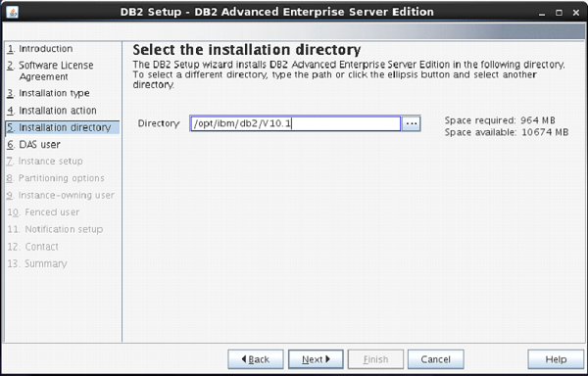Screen dimensions: 588x376
Task: Click the Instance-owning user step
Action: click(x=61, y=196)
